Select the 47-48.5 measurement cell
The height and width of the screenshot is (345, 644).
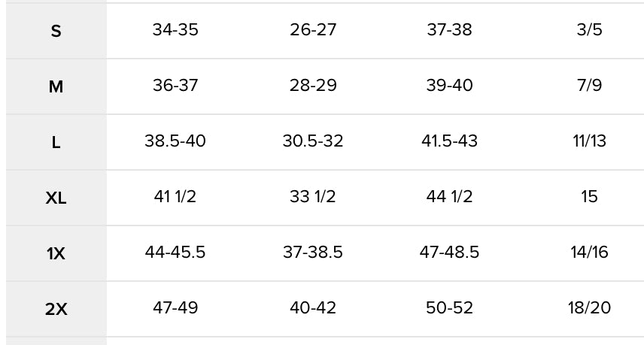pos(449,253)
